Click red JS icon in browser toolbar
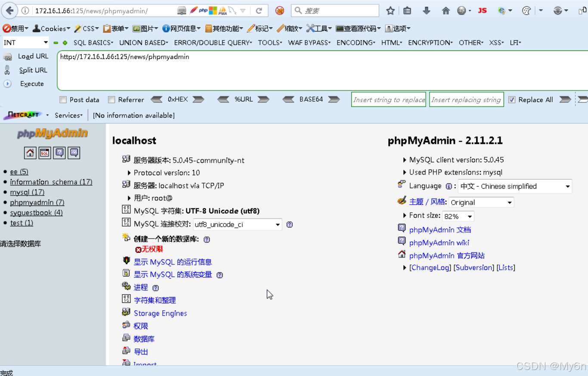 pyautogui.click(x=482, y=10)
